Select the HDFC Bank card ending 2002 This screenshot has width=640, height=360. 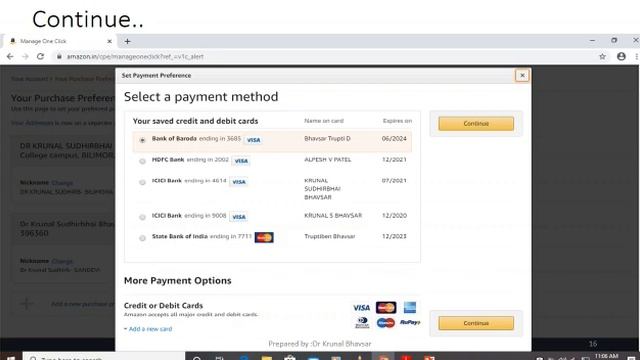point(142,161)
